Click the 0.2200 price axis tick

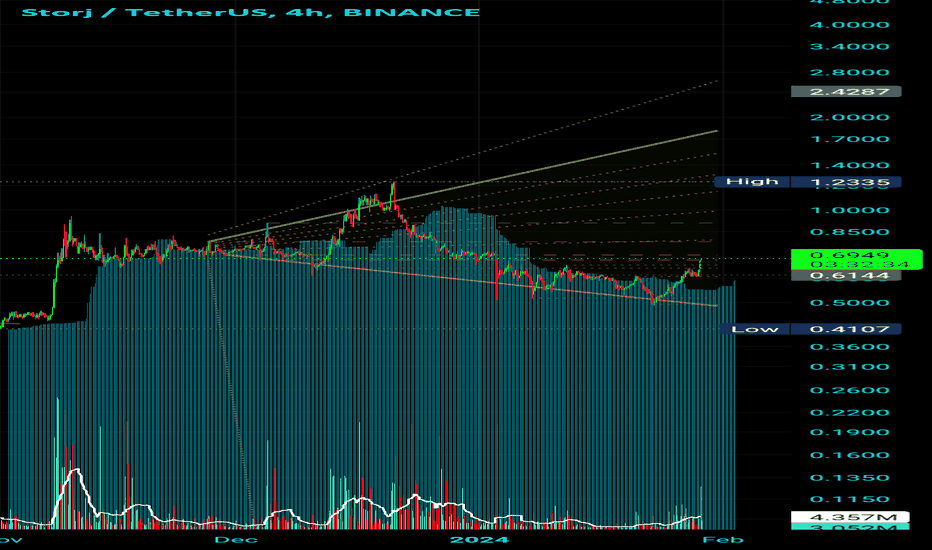pos(849,413)
